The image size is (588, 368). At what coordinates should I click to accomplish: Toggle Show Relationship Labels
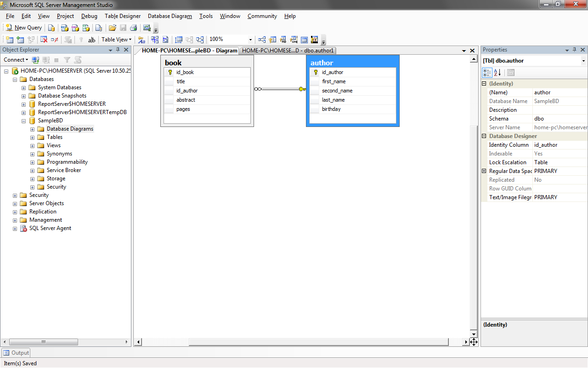click(141, 40)
